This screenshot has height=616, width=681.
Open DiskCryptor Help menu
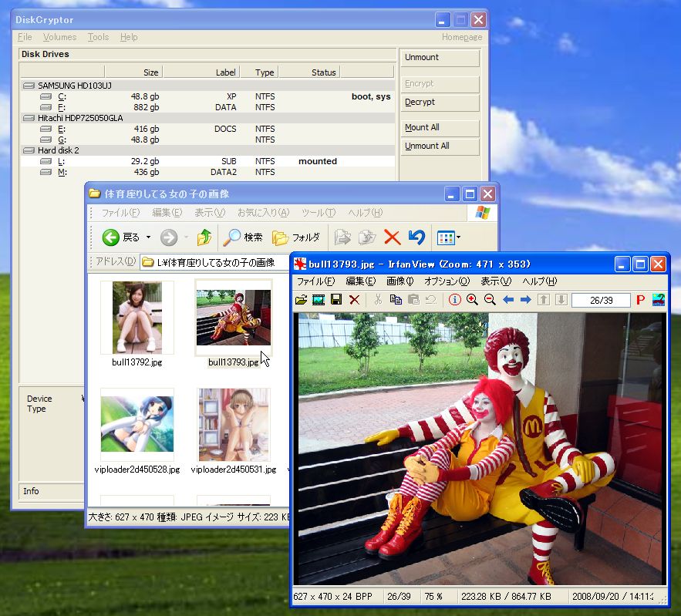[129, 37]
